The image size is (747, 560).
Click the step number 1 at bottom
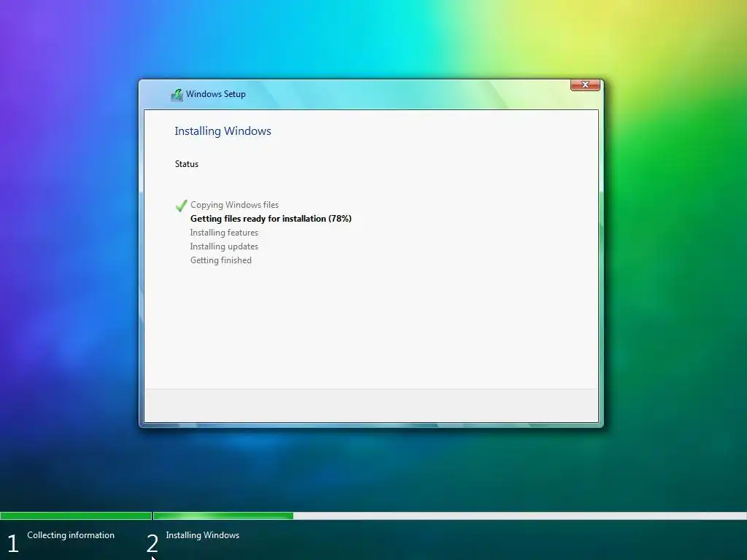[x=12, y=544]
